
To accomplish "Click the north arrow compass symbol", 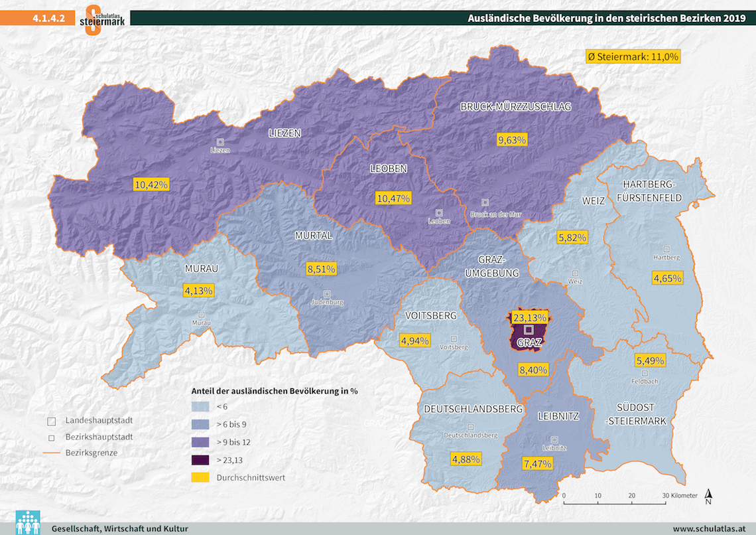I will tap(709, 497).
